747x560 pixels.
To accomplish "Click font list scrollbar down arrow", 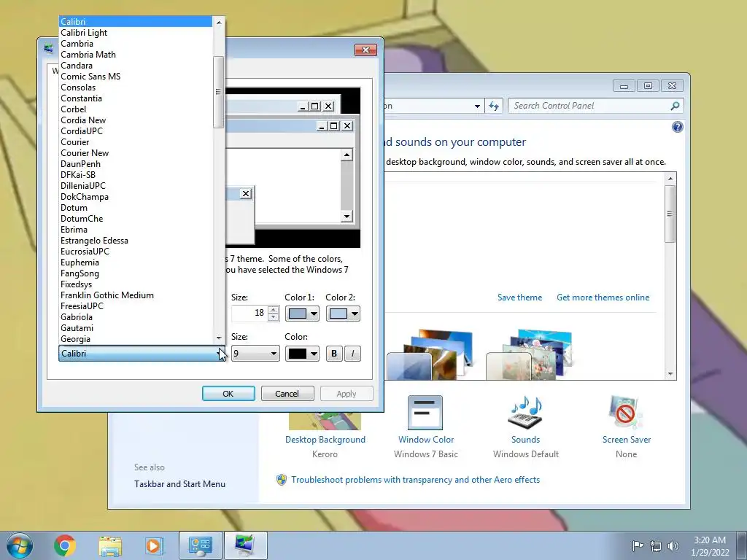I will pyautogui.click(x=219, y=338).
